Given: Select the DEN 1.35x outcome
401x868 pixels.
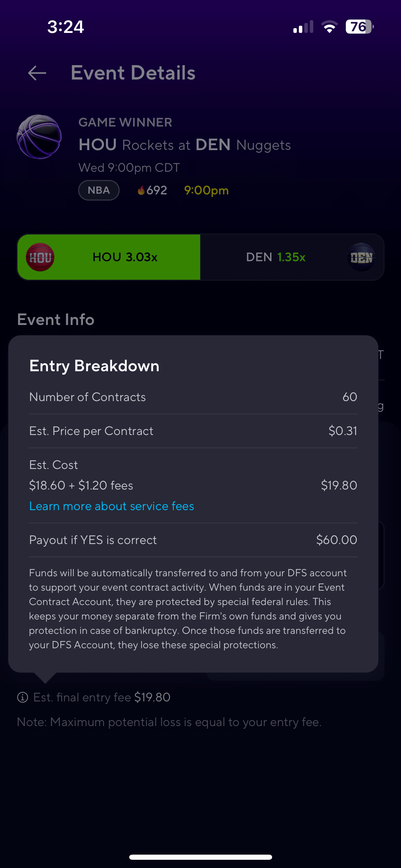Looking at the screenshot, I should pyautogui.click(x=276, y=257).
